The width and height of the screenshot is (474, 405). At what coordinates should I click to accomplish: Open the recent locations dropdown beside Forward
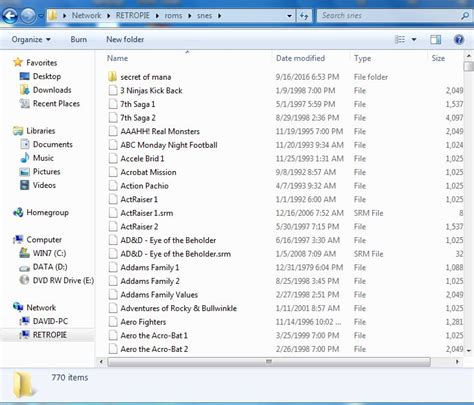click(41, 16)
